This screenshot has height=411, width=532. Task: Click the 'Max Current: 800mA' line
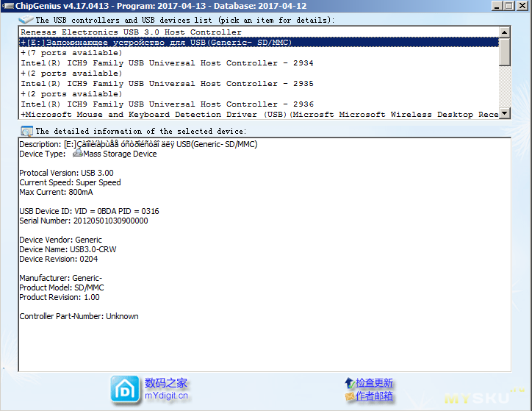(56, 192)
